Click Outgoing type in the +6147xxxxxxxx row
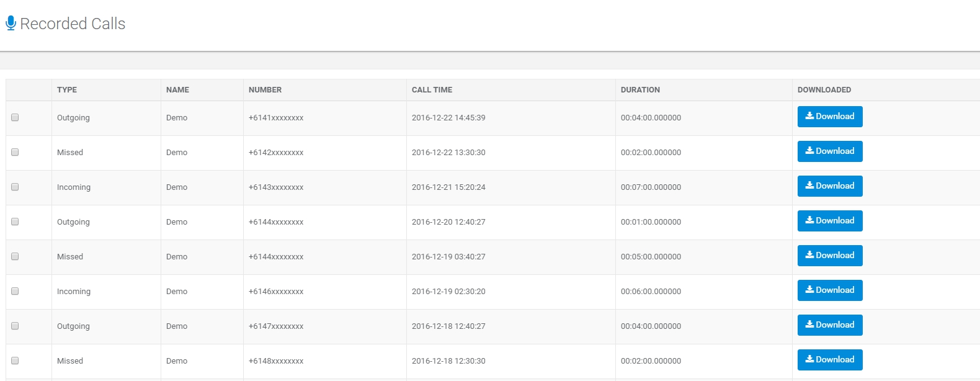Image resolution: width=980 pixels, height=381 pixels. tap(73, 326)
